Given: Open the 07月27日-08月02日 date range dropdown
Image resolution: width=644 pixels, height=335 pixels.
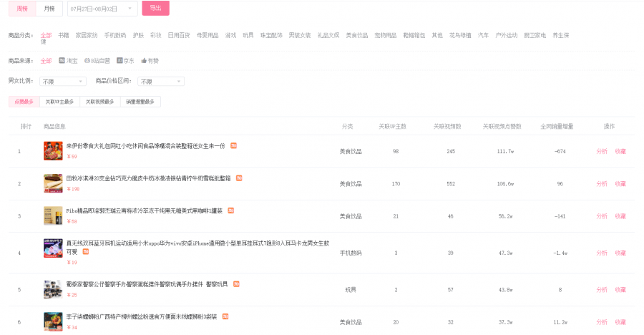Looking at the screenshot, I should (102, 9).
